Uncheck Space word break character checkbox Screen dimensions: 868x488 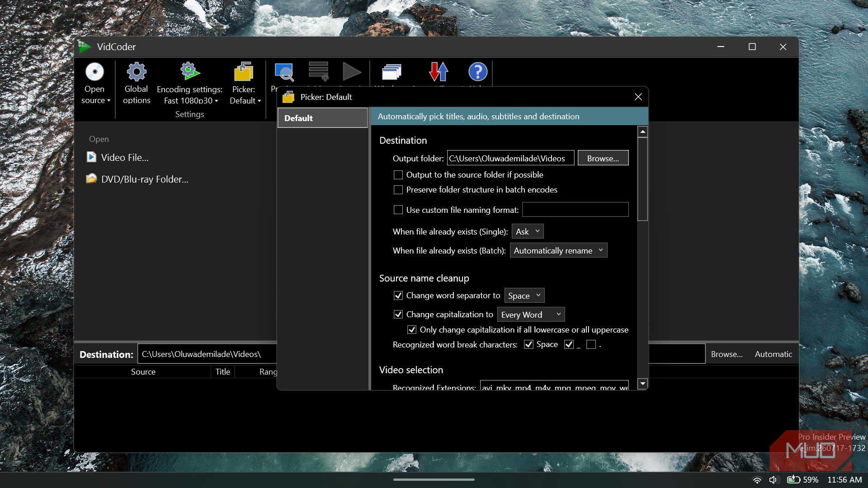click(528, 344)
